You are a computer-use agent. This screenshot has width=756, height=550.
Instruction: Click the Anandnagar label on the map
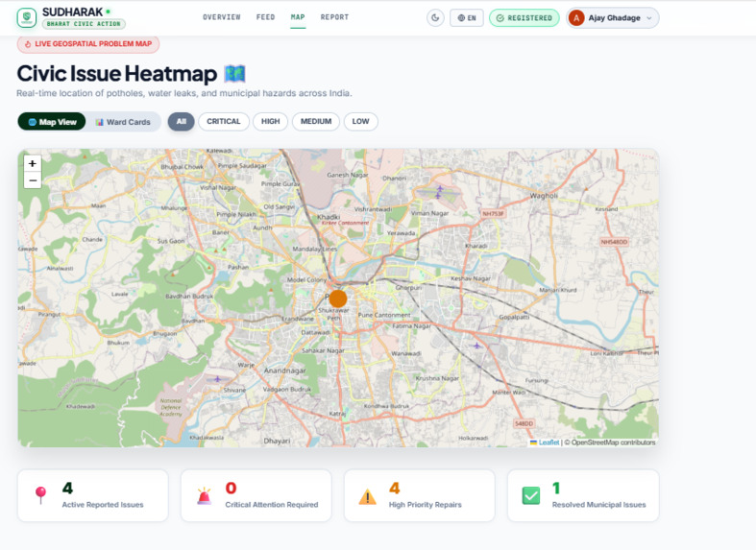(x=285, y=371)
